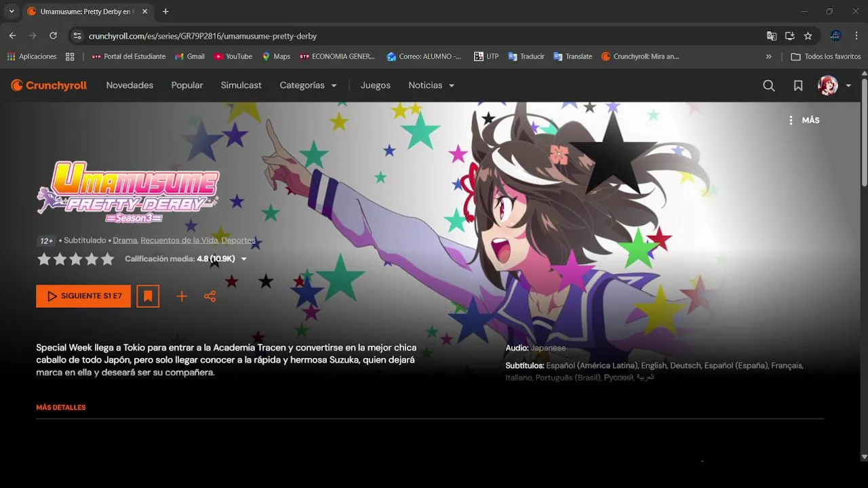
Task: Add series to a custom list (plus icon)
Action: (x=182, y=296)
